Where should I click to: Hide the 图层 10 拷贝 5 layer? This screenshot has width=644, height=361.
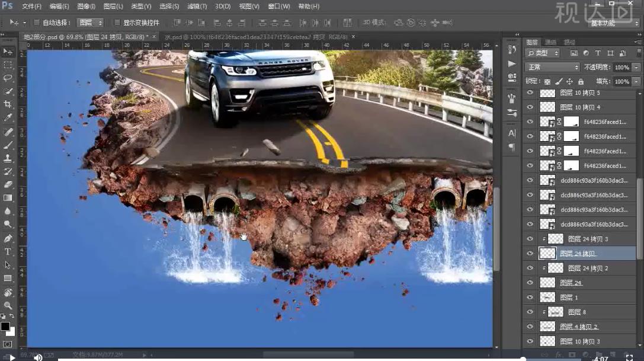[x=530, y=93]
